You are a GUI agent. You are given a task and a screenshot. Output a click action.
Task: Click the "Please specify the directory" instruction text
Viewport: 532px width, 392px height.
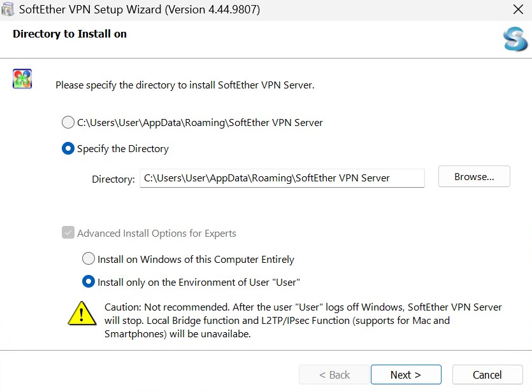point(185,85)
